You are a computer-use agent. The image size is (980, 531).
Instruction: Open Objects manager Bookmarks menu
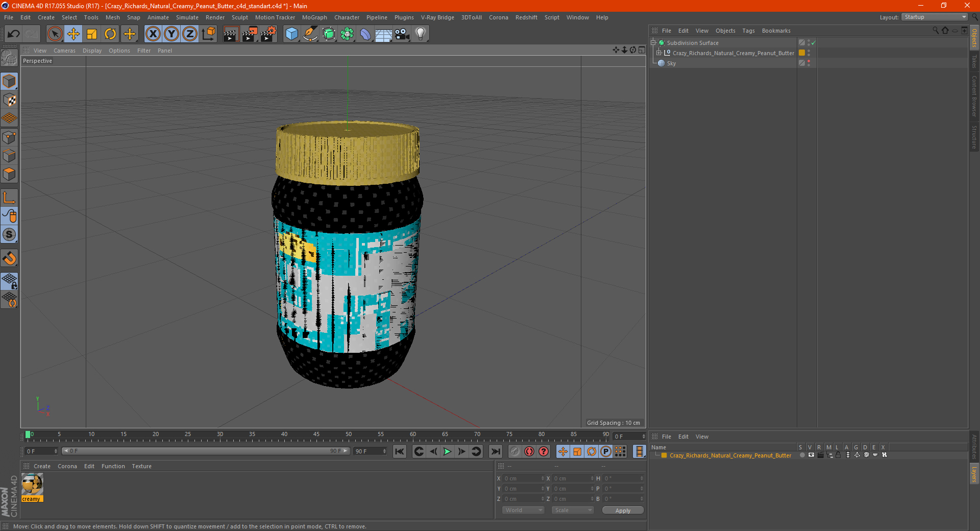tap(776, 31)
